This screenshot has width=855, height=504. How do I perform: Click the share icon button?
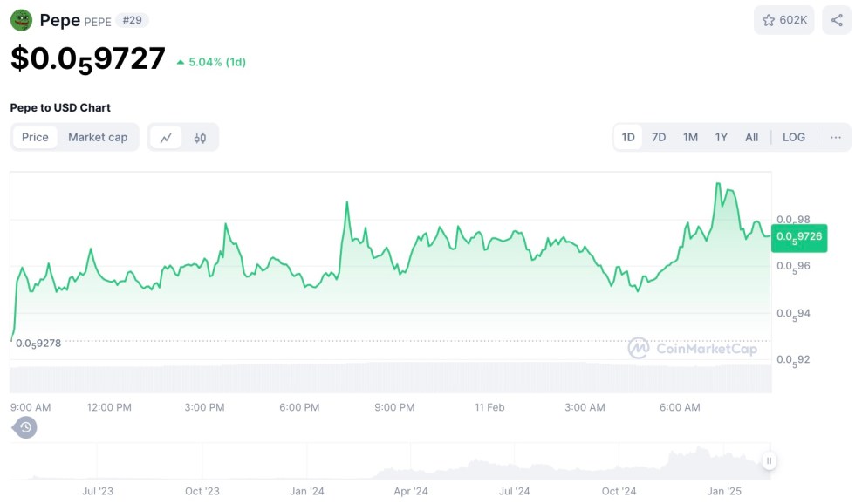pyautogui.click(x=837, y=20)
